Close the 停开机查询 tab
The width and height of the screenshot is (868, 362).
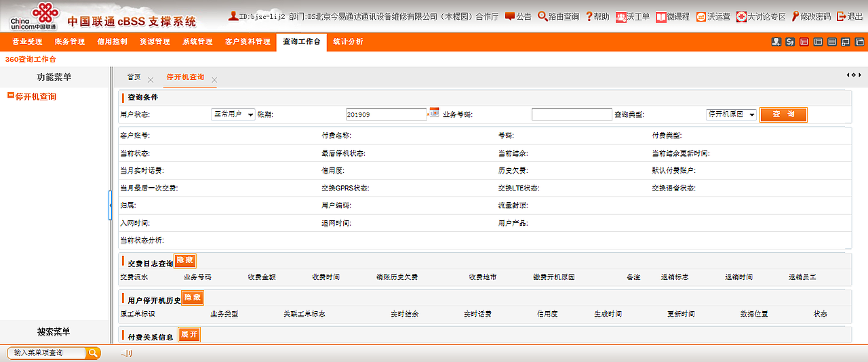[214, 80]
